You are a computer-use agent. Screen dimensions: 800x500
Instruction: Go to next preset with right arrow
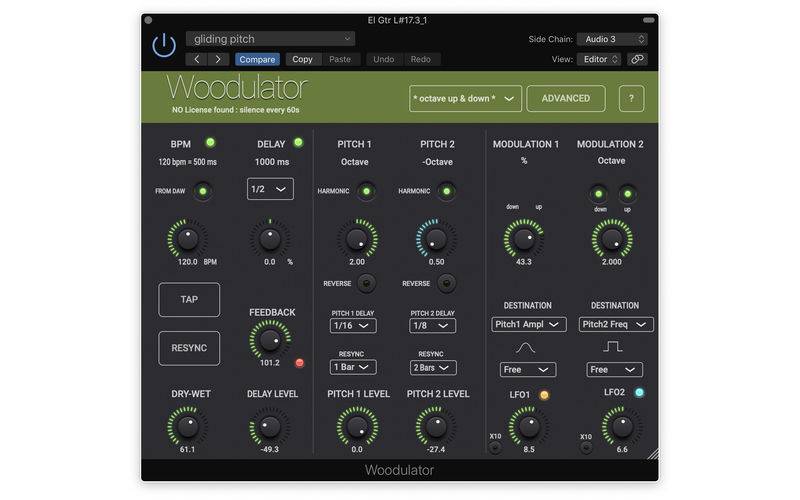pos(218,59)
